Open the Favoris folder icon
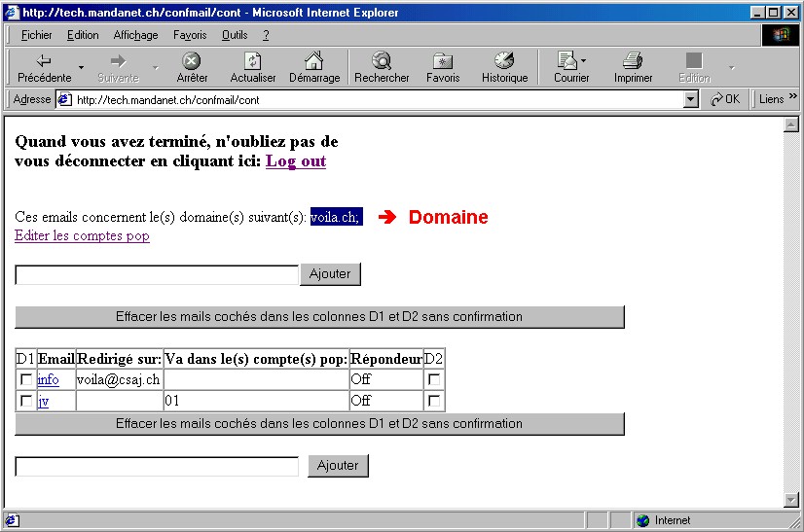804x532 pixels. click(442, 61)
